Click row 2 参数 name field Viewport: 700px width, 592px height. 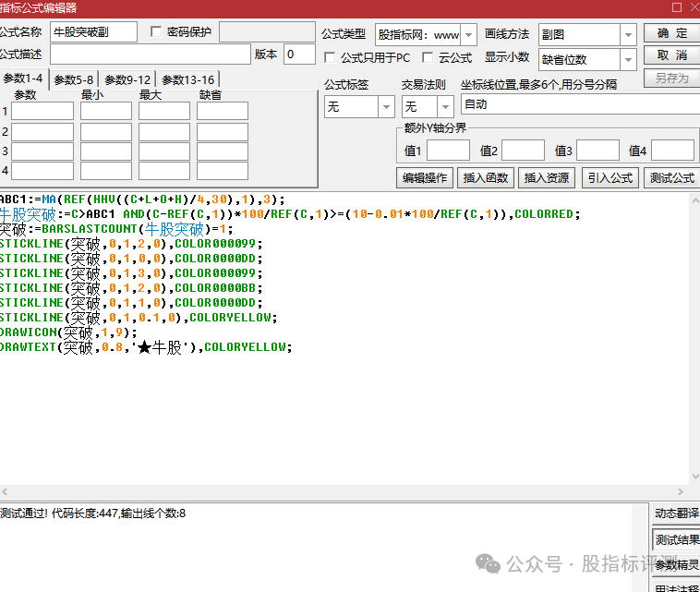tap(42, 132)
